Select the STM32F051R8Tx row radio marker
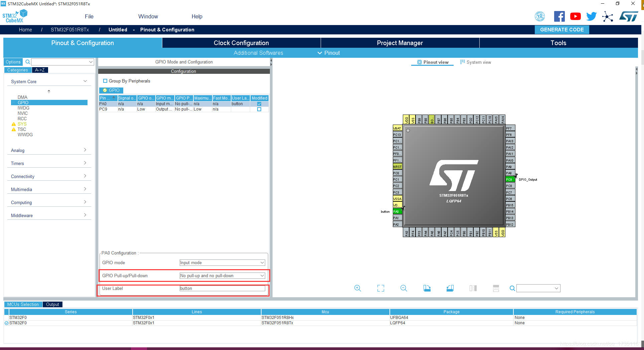 tap(6, 323)
